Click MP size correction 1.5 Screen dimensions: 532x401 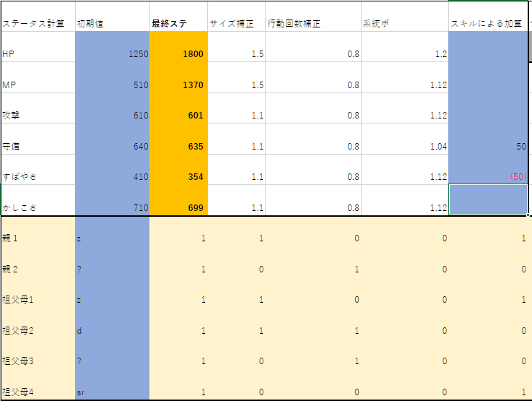point(237,77)
